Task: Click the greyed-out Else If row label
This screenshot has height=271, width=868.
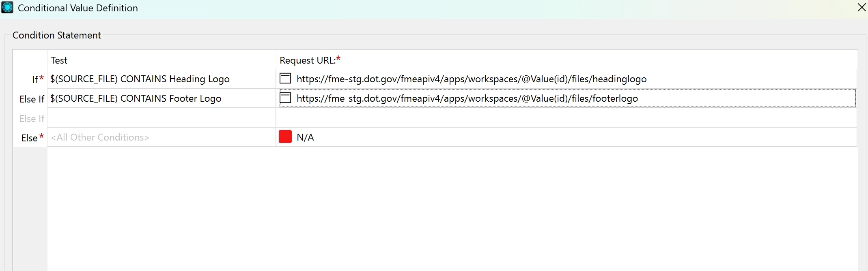Action: (32, 119)
